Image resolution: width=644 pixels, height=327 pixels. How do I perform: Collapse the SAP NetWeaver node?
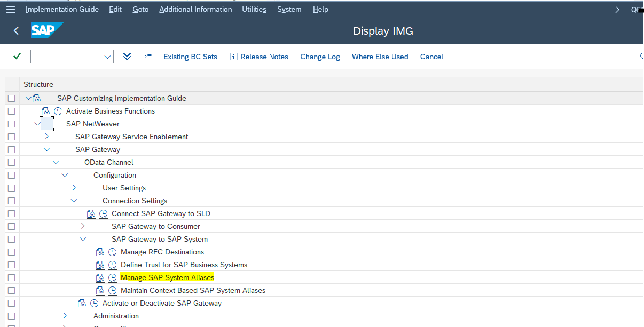(37, 124)
